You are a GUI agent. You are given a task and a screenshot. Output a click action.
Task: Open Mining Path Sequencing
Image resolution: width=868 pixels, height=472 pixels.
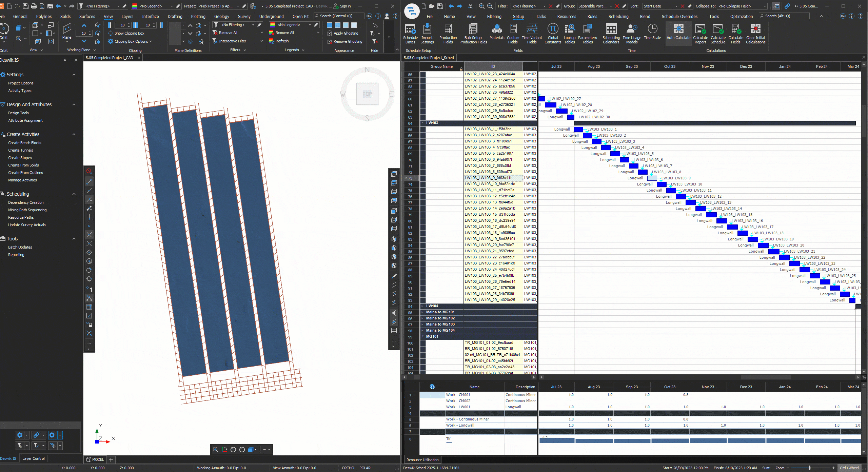click(27, 210)
